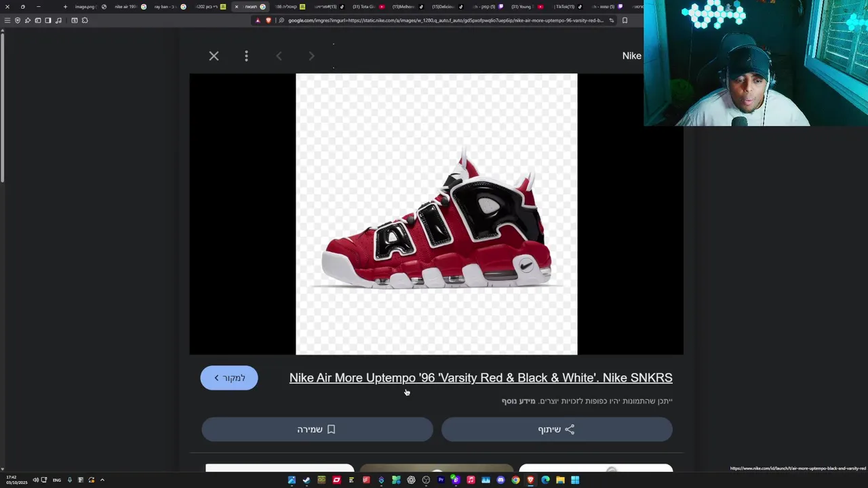
Task: Click the share icon at address bar end
Action: point(612,20)
